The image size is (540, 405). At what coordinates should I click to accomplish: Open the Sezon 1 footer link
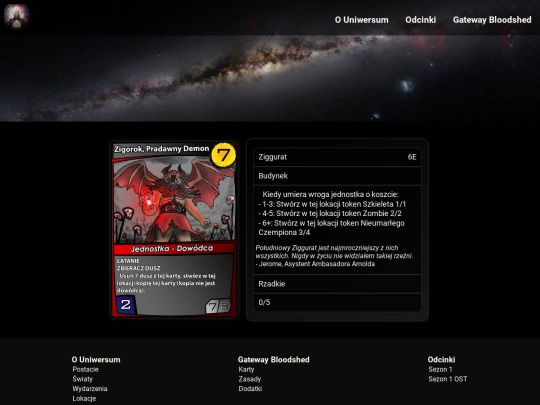coord(440,369)
